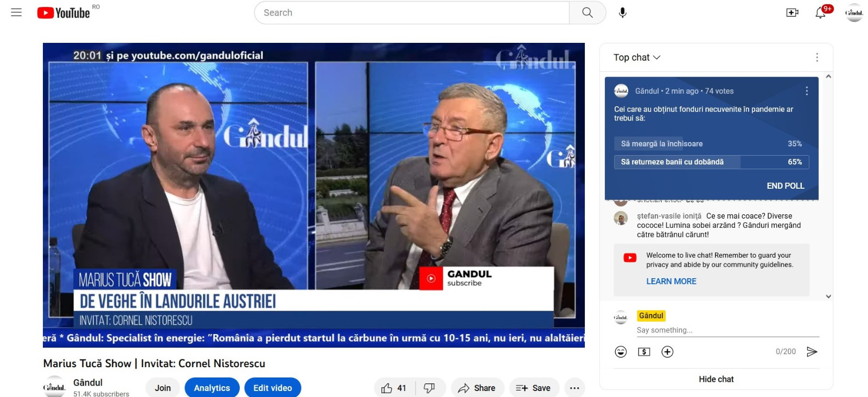Click the YouTube logo home link
This screenshot has height=397, width=868.
tap(63, 12)
